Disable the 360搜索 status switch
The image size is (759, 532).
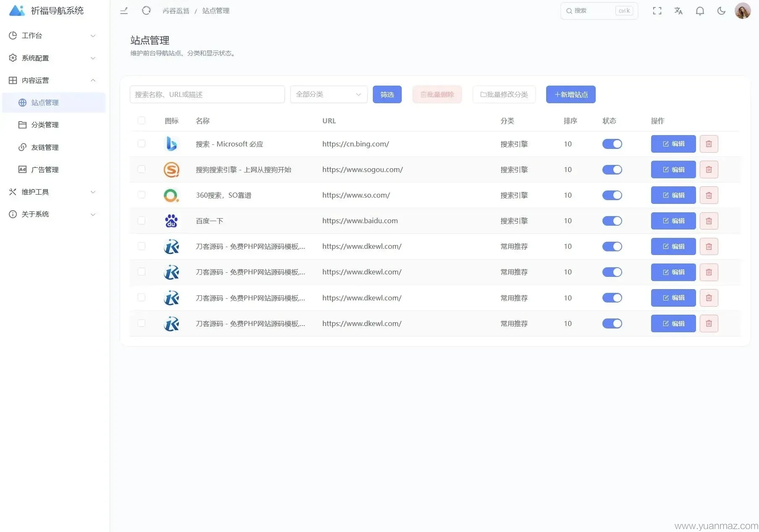coord(612,195)
